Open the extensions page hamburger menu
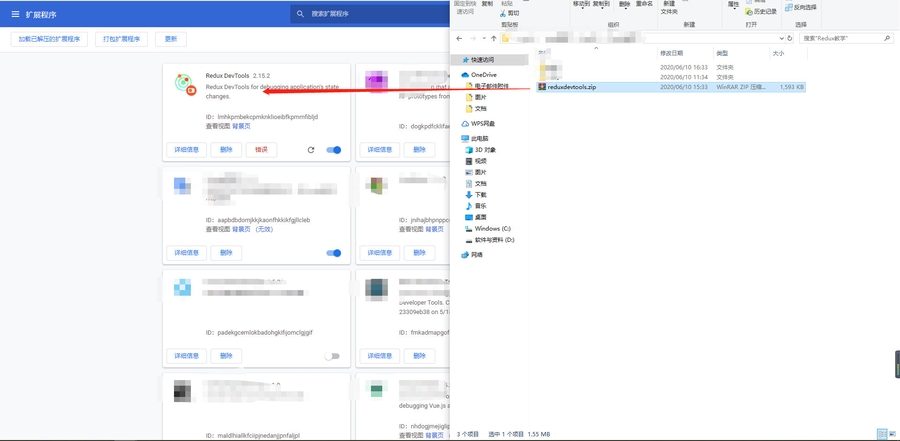This screenshot has height=441, width=900. 15,14
